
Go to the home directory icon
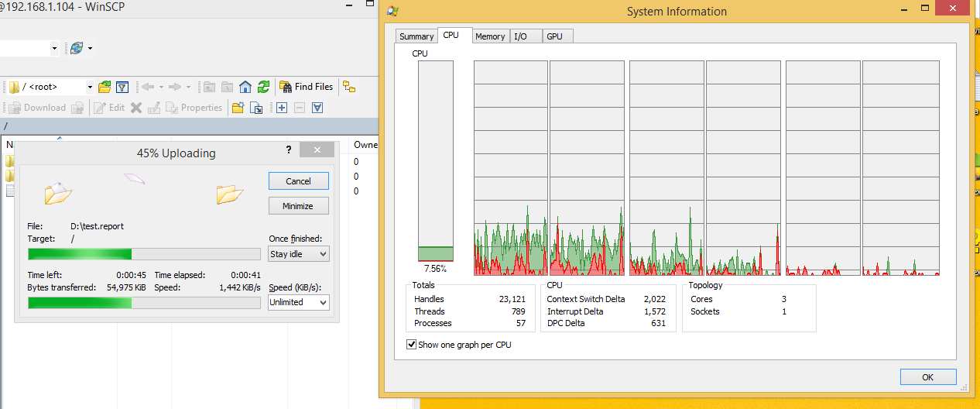[245, 87]
